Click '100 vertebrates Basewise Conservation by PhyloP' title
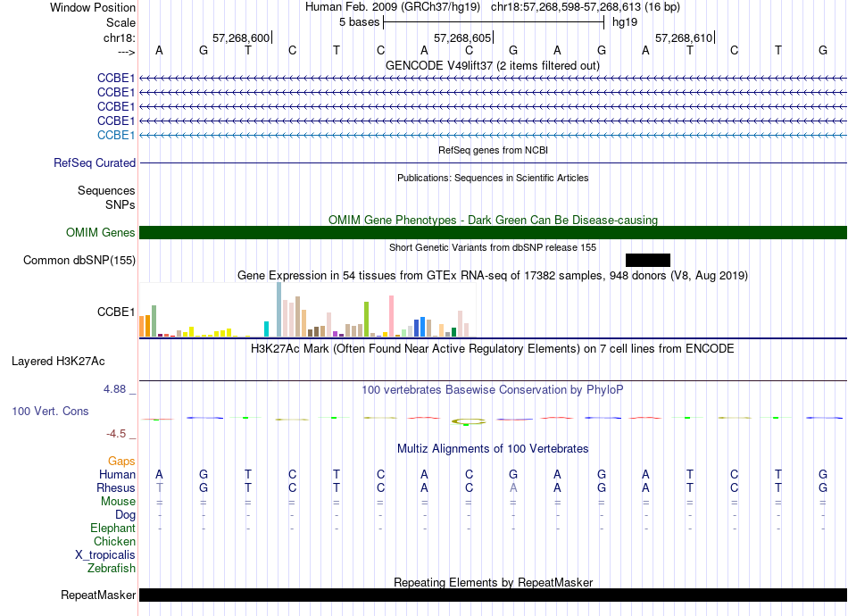The width and height of the screenshot is (848, 616). (493, 390)
